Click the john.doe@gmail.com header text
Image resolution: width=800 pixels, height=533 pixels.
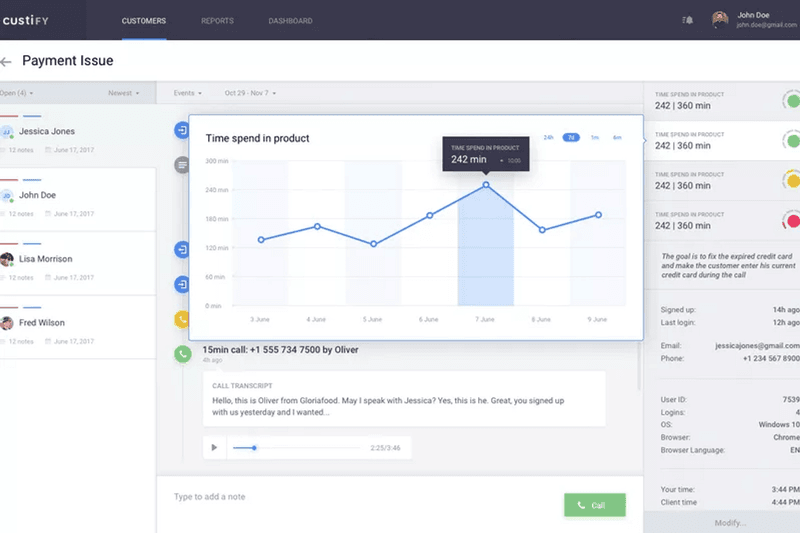(x=767, y=25)
